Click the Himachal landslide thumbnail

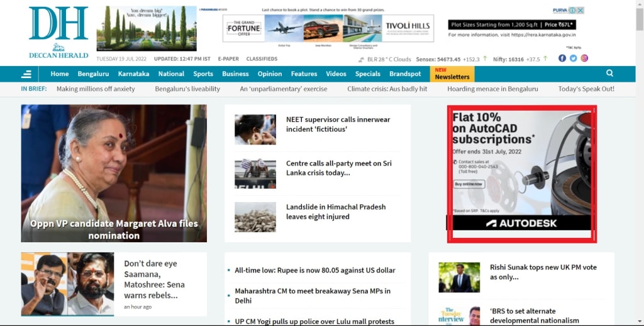click(255, 218)
